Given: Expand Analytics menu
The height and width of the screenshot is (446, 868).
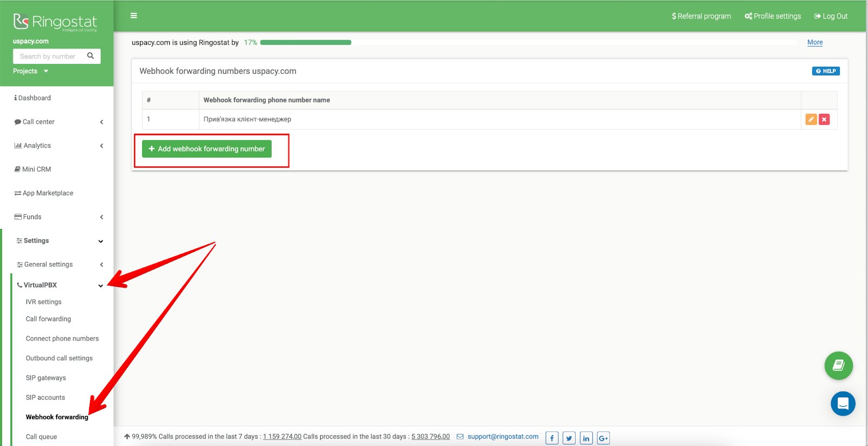Looking at the screenshot, I should click(59, 145).
